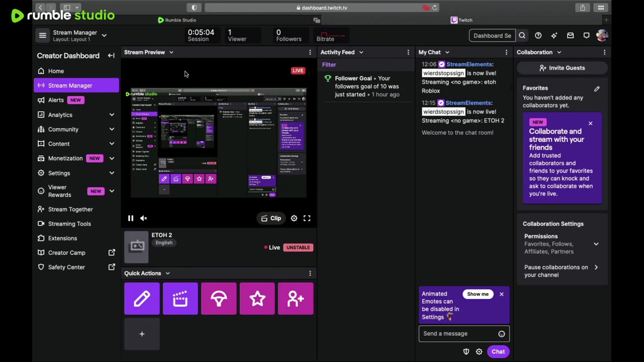Image resolution: width=644 pixels, height=362 pixels.
Task: Open the help question mark icon
Action: pos(538,36)
